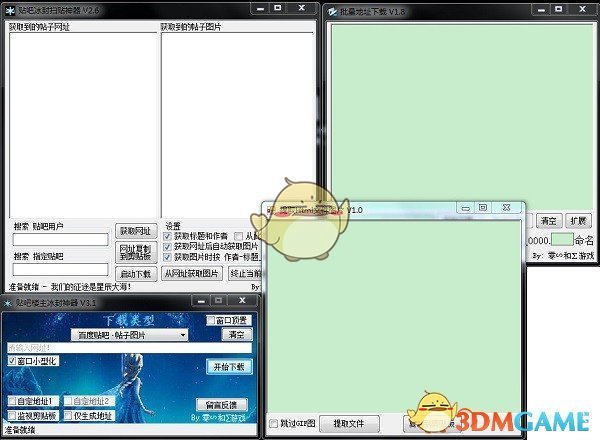Click 终止当前 button
The image size is (600, 440).
pos(245,274)
